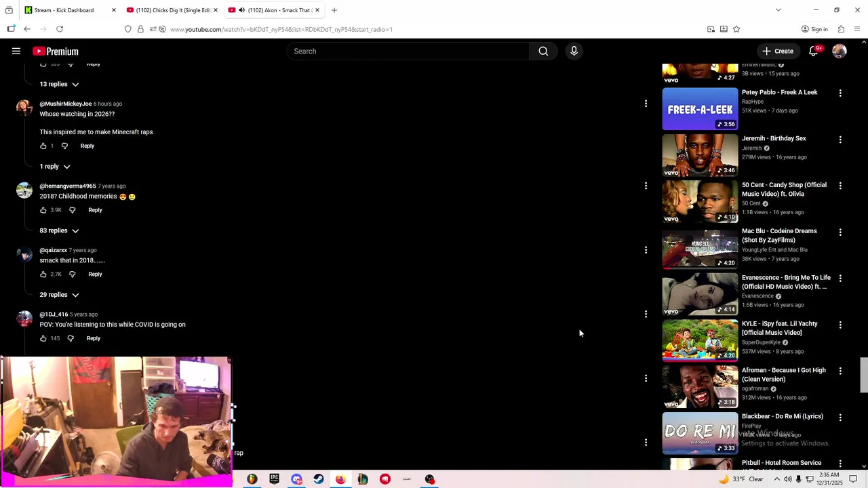
Task: Open @MushirMickeyJoe channel link
Action: (65, 104)
